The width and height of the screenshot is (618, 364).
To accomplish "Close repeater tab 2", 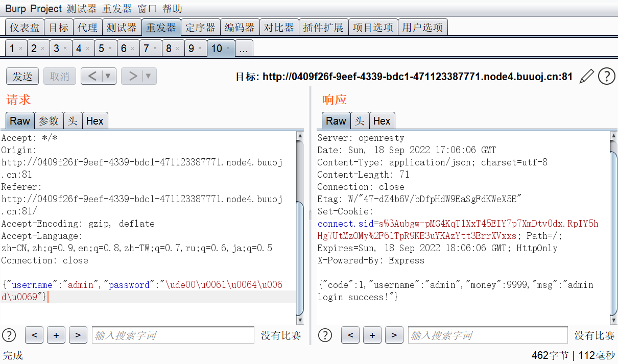I will [43, 49].
